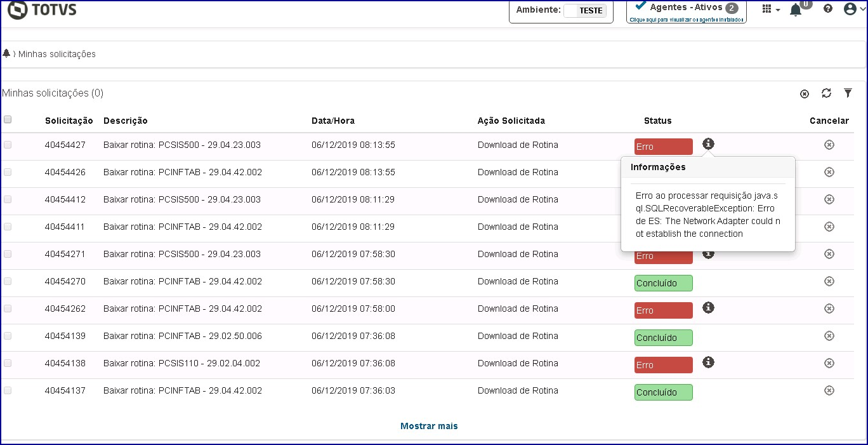Click the Ação Solicitada column header
The height and width of the screenshot is (445, 868).
(511, 121)
